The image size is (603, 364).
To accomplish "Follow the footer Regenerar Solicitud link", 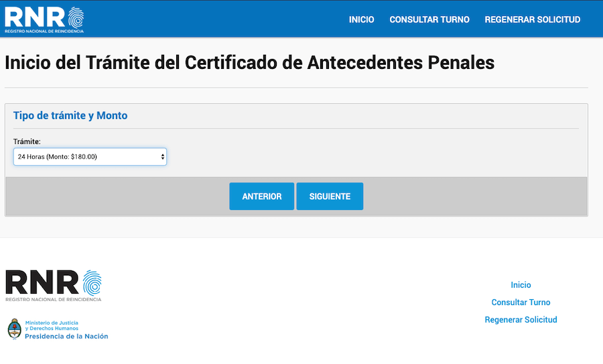I will point(521,319).
